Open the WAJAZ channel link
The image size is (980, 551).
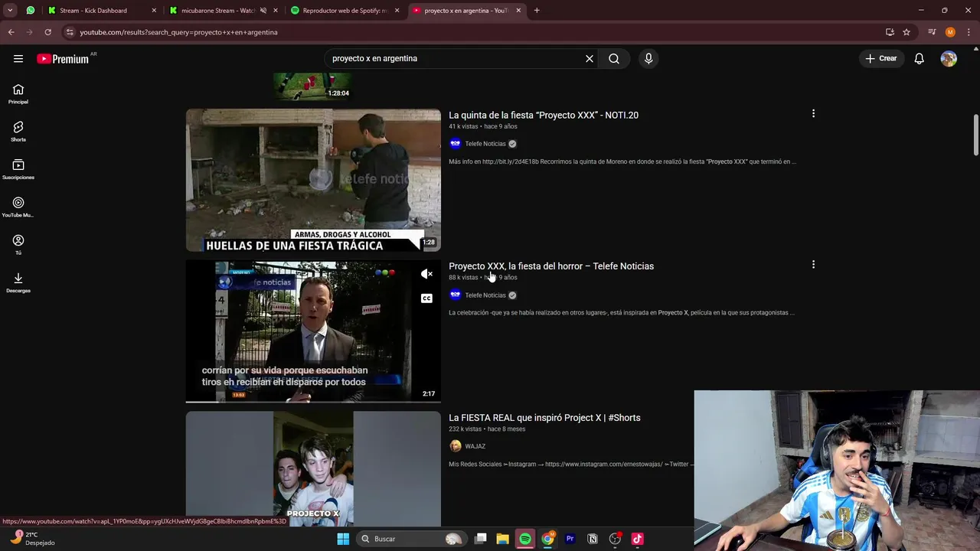pyautogui.click(x=475, y=446)
